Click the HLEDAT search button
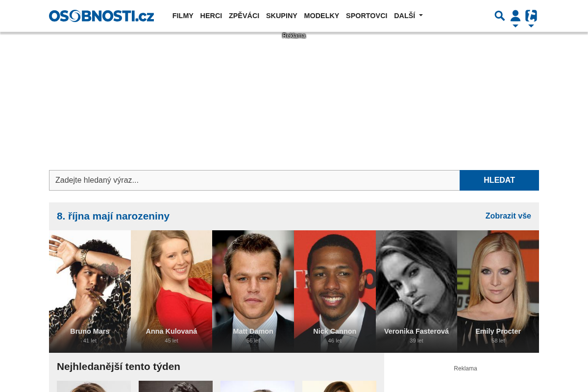The image size is (588, 392). click(x=499, y=180)
